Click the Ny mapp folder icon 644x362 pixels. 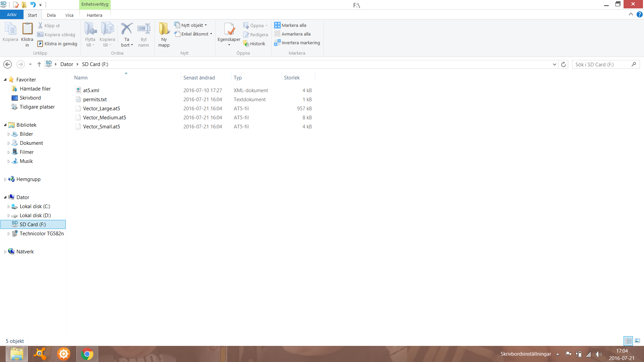tap(164, 29)
